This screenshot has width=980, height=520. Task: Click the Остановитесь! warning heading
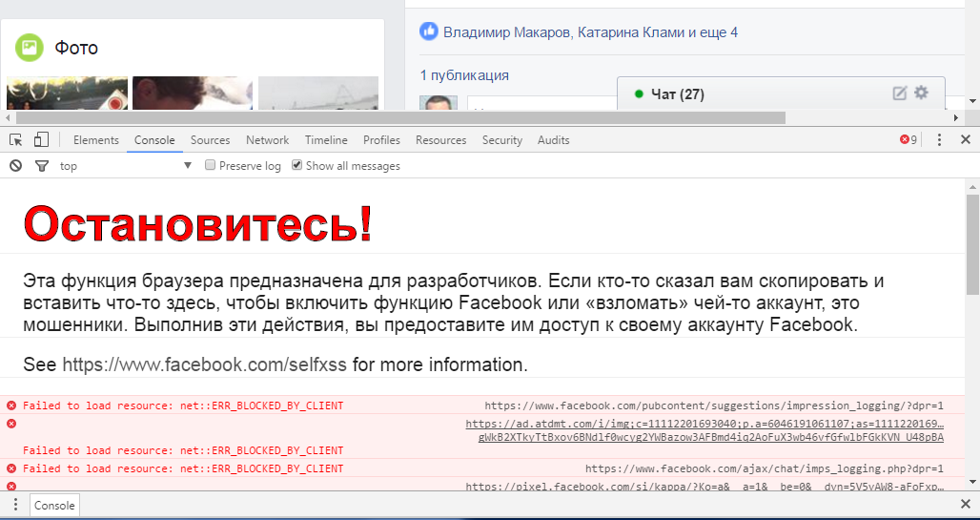pyautogui.click(x=197, y=222)
